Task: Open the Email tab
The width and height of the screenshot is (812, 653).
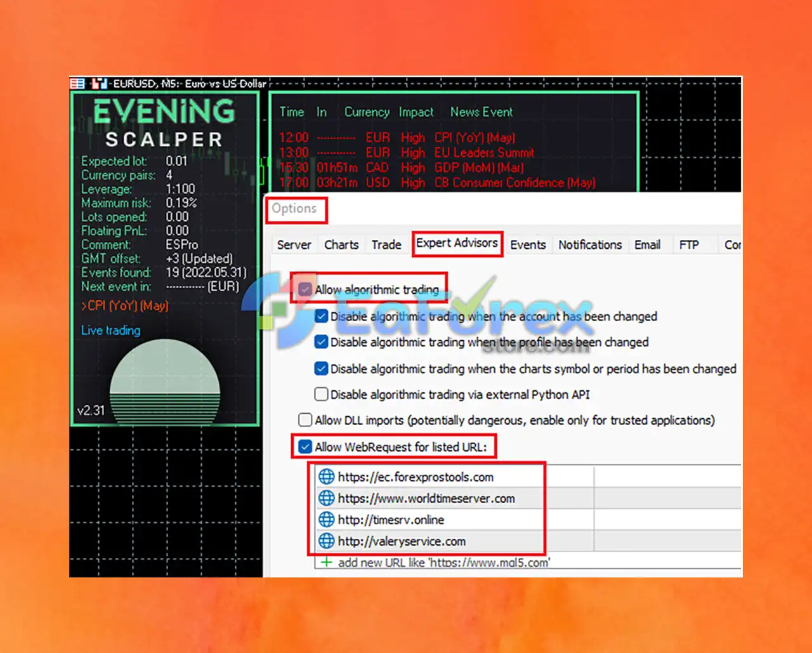Action: tap(647, 245)
